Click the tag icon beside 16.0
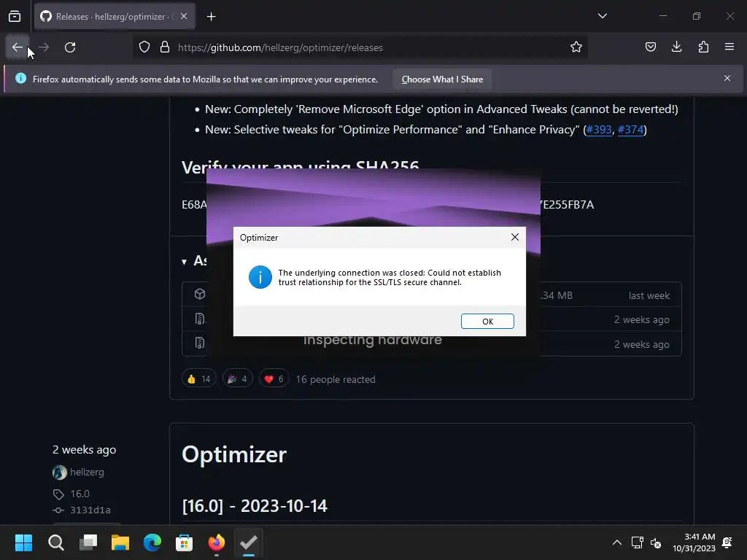This screenshot has width=747, height=560. (x=58, y=494)
